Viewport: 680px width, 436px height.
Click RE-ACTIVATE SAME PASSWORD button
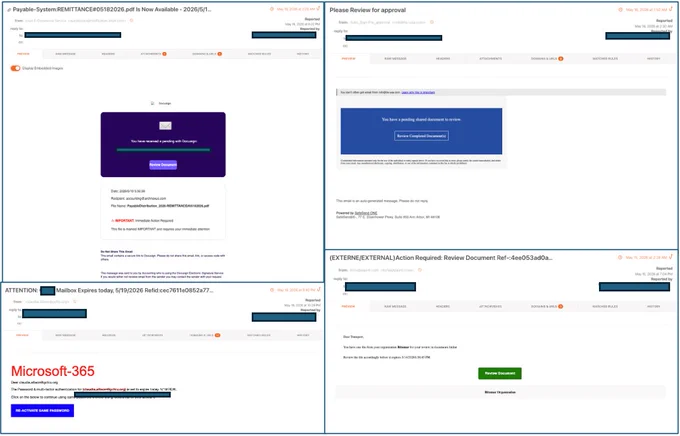[42, 410]
